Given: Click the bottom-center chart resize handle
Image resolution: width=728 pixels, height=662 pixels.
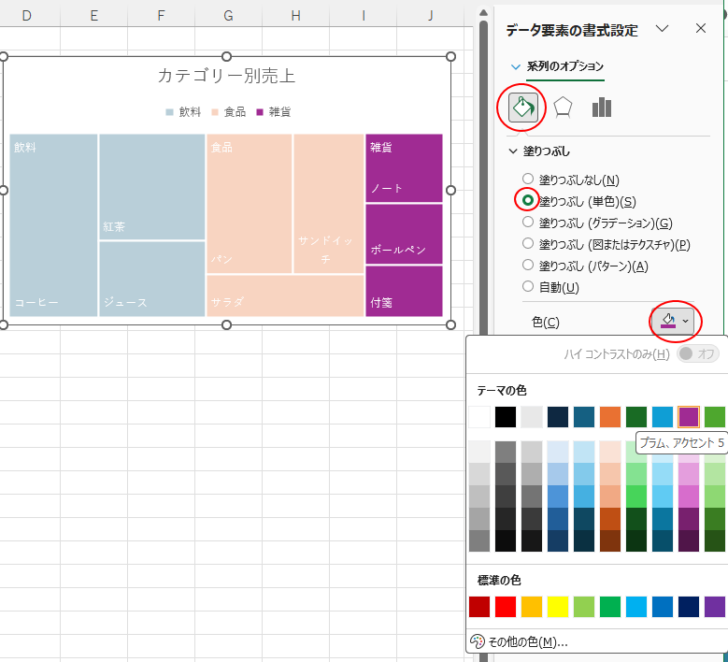Looking at the screenshot, I should [x=227, y=325].
